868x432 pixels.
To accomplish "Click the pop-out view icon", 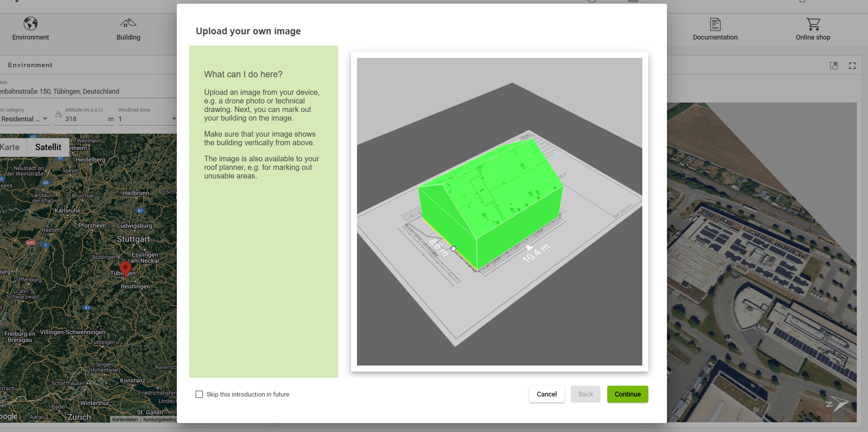I will point(834,66).
